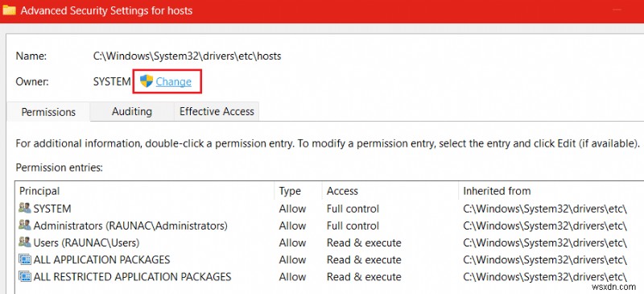Click Read & execute for ALL RESTRICTED APPLICATION PACKAGES
Image resolution: width=644 pixels, height=294 pixels.
pos(364,277)
